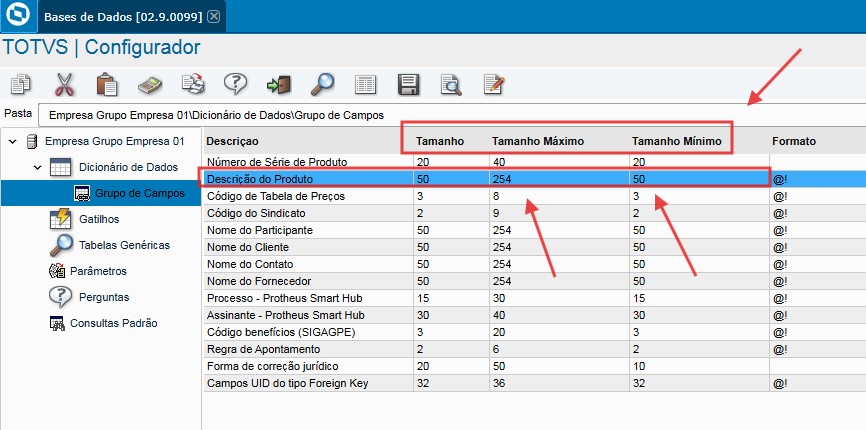Click the TOTVS logo icon

18,17
